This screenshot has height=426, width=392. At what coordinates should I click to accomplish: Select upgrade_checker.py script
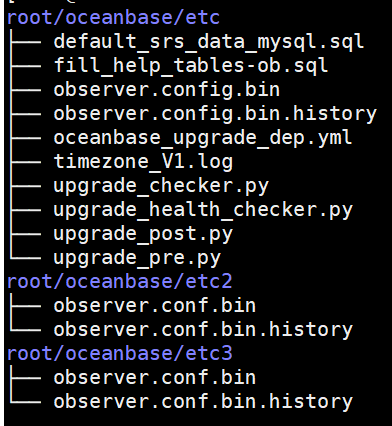coord(161,186)
